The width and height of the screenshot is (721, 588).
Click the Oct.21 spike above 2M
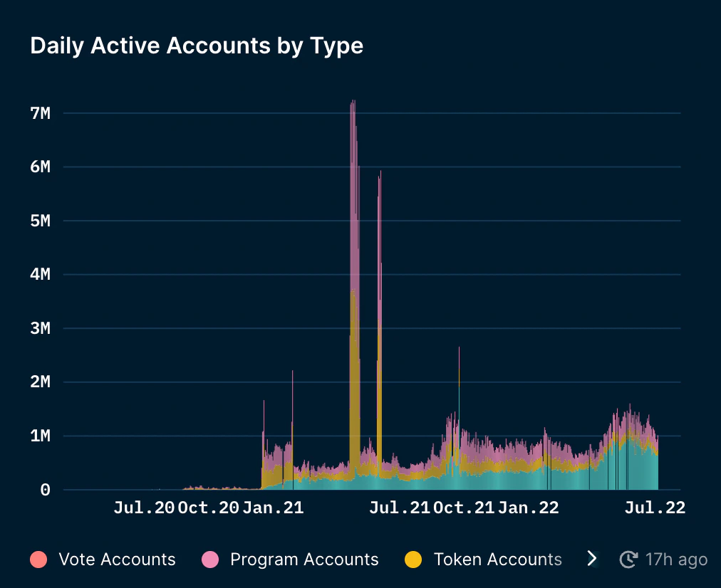tap(459, 391)
